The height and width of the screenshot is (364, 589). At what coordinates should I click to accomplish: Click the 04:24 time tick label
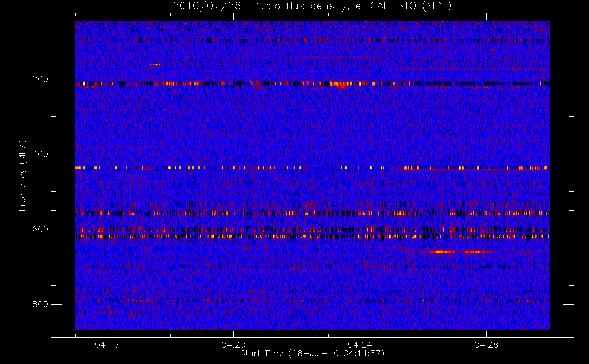pyautogui.click(x=360, y=345)
